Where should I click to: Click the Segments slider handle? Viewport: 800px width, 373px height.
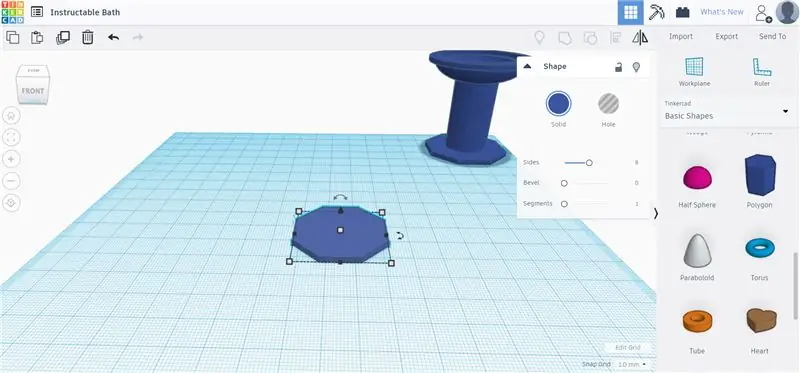click(x=564, y=204)
